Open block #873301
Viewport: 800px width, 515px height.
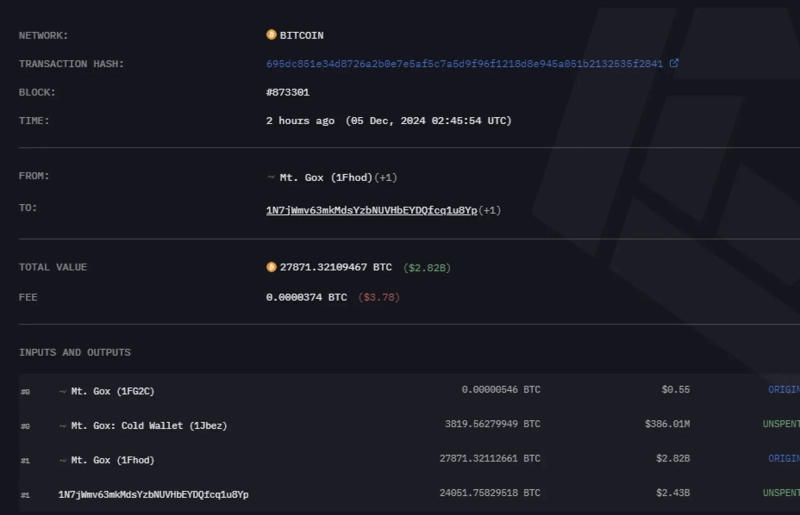tap(287, 92)
